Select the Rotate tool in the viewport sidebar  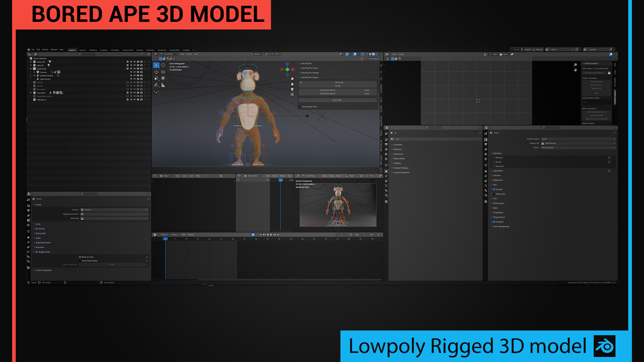pyautogui.click(x=163, y=72)
